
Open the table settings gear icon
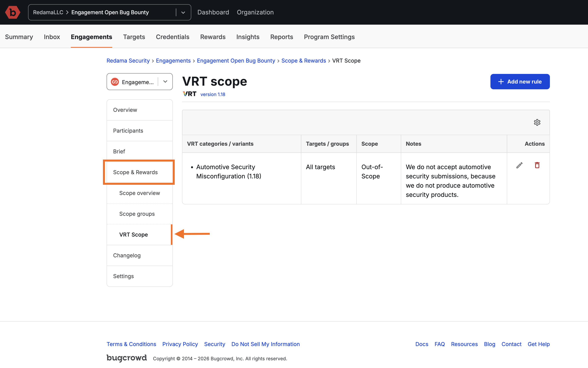[x=537, y=122]
